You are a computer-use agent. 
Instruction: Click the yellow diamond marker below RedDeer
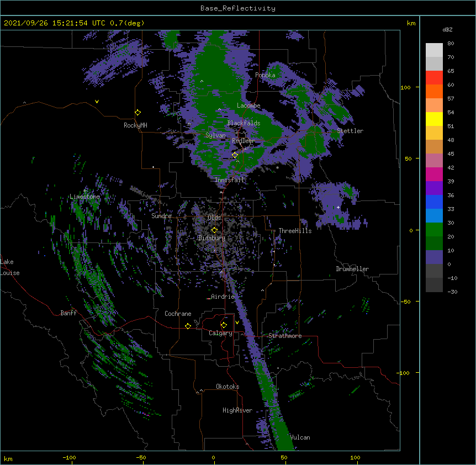pos(235,155)
